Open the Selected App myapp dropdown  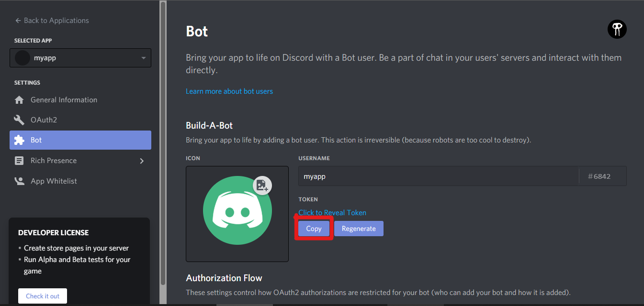pos(80,58)
